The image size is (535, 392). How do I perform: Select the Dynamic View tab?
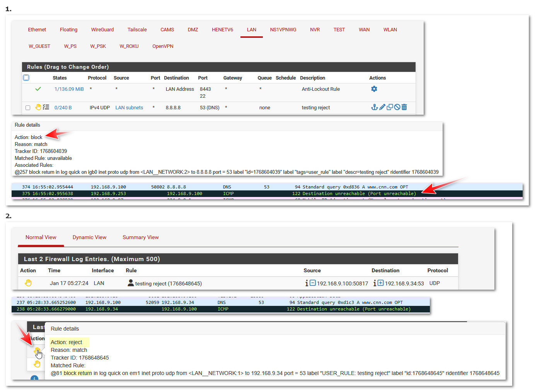[x=89, y=238]
